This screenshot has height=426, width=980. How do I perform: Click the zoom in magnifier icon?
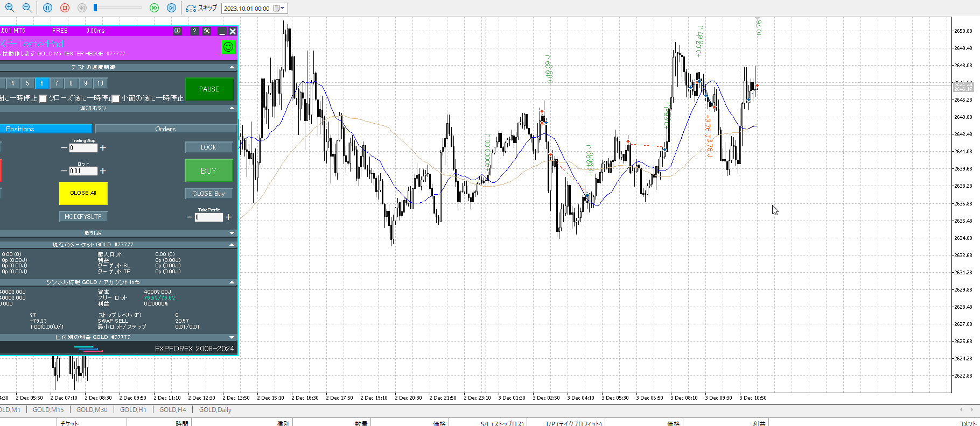[x=10, y=8]
